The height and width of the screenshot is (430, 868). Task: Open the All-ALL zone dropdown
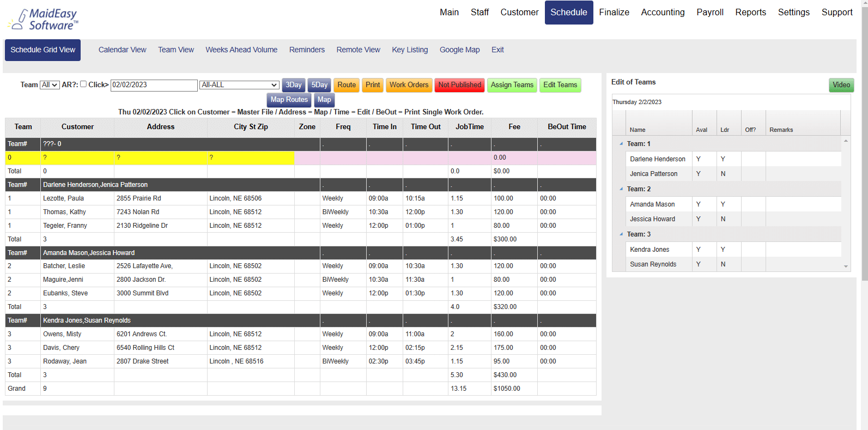pos(240,85)
